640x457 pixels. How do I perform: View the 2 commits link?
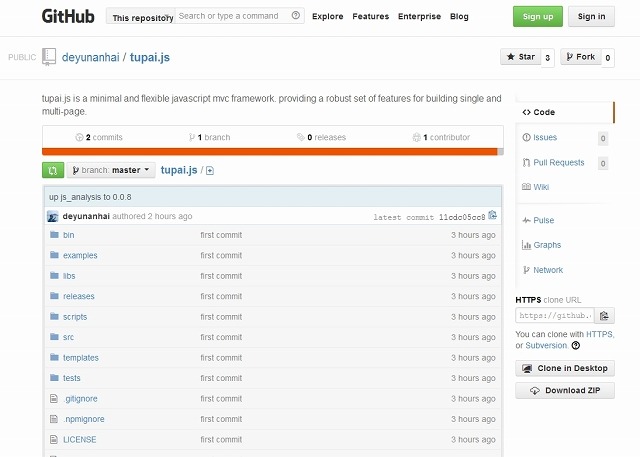(x=99, y=138)
